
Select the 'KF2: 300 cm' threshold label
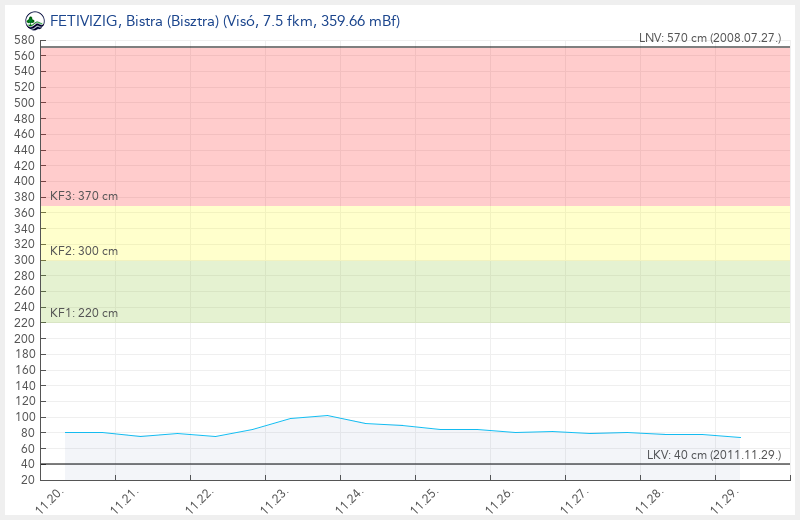tap(84, 251)
